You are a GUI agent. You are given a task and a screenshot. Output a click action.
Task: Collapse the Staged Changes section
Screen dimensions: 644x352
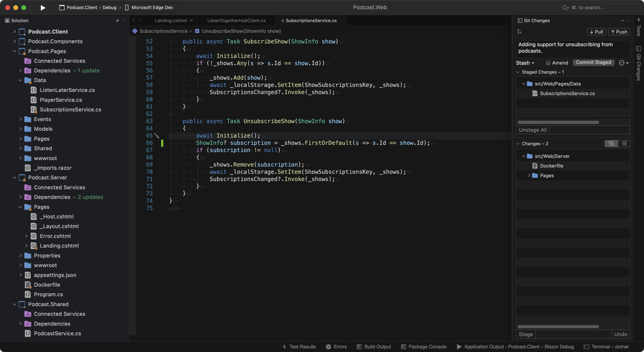(x=518, y=72)
